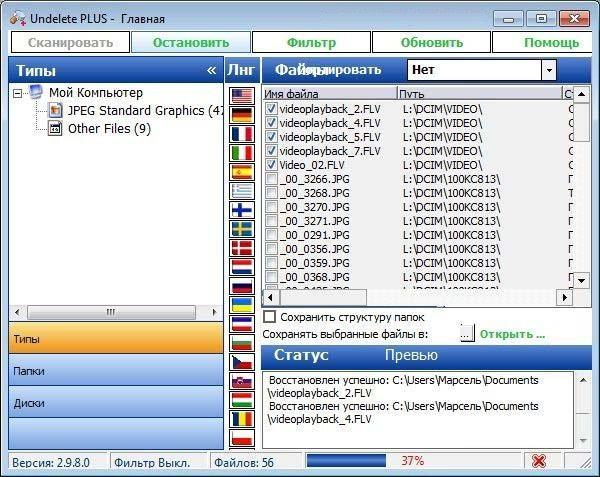The image size is (600, 477).
Task: Click the JPEG Standard Graphics file type icon
Action: pyautogui.click(x=55, y=111)
